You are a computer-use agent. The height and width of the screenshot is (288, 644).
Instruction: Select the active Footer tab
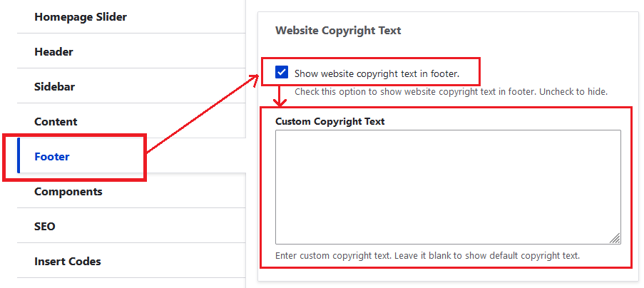tap(52, 156)
